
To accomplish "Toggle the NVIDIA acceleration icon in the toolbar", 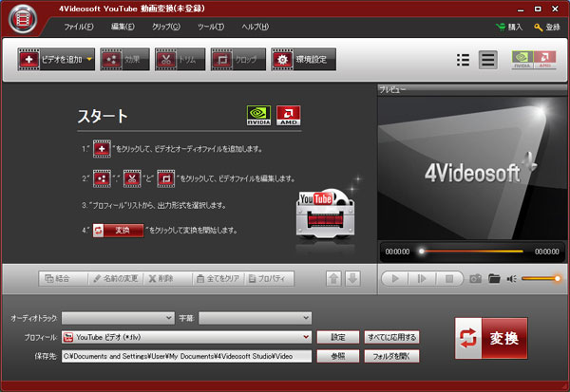I will tap(522, 60).
